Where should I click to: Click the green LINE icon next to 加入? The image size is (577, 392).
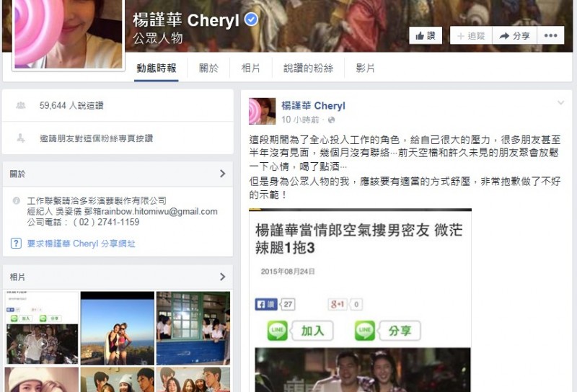tap(278, 330)
